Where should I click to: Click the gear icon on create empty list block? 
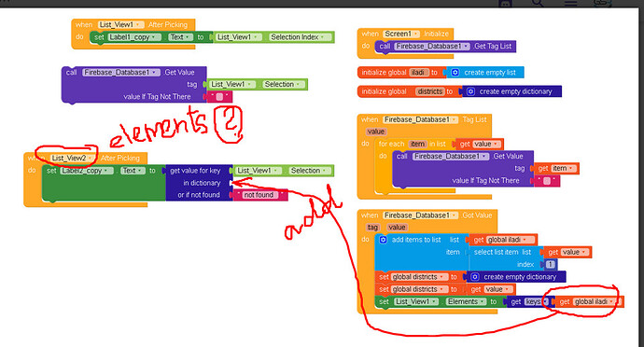[x=455, y=72]
